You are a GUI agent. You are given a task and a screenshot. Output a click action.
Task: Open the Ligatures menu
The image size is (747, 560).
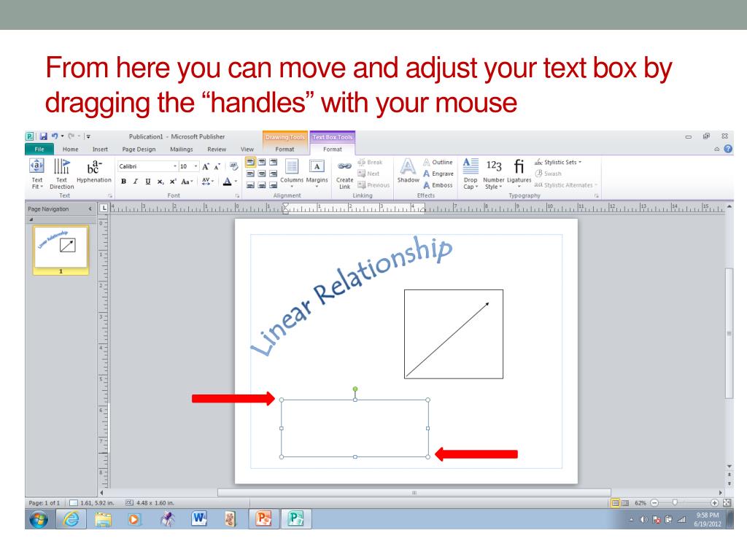coord(519,173)
